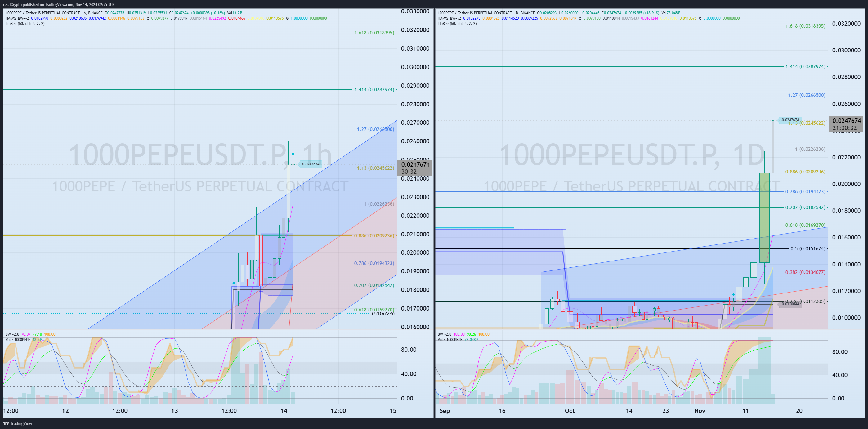Select the 1h chart symbol title "1000PEPE / TetherUS PERPETUAL CONTRACT, 1h, BINANCE"
This screenshot has height=429, width=868.
[x=54, y=13]
